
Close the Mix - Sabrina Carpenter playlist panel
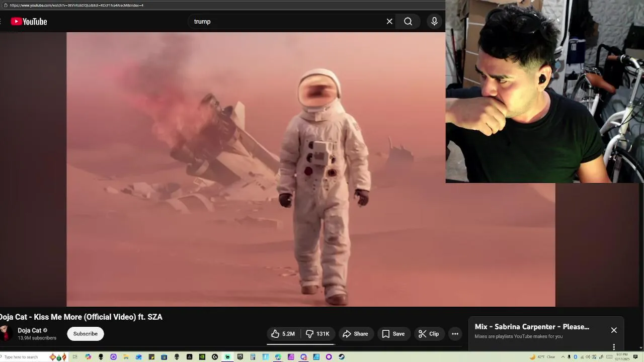(614, 330)
